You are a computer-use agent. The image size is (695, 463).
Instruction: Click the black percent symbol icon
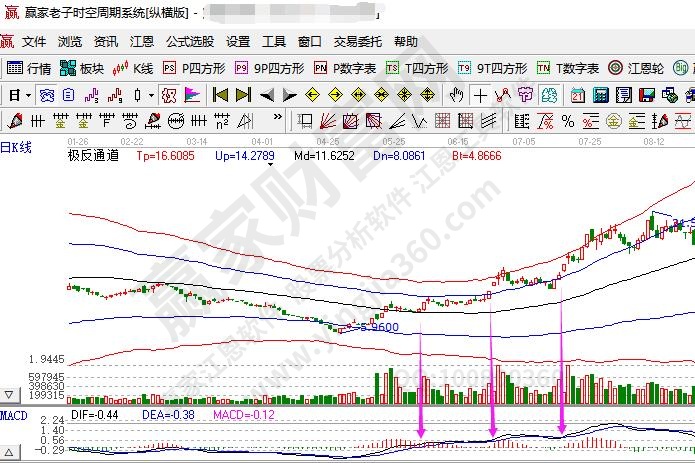(x=568, y=121)
